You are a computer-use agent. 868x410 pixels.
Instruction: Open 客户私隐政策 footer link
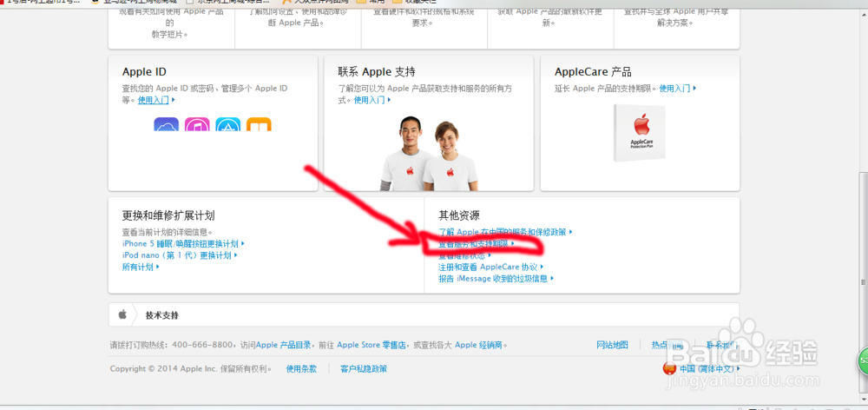coord(364,369)
